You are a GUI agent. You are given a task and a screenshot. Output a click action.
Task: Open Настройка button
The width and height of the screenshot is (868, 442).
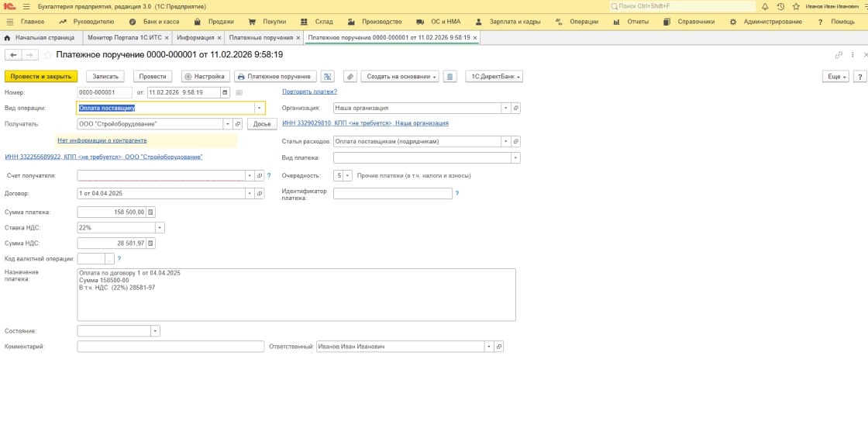[x=205, y=77]
